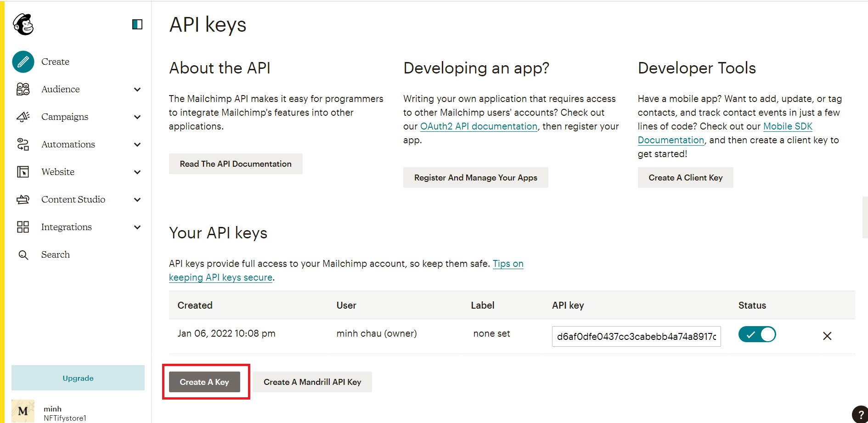Click the NFTifystore1 account name
Viewport: 868px width, 423px height.
pos(65,418)
